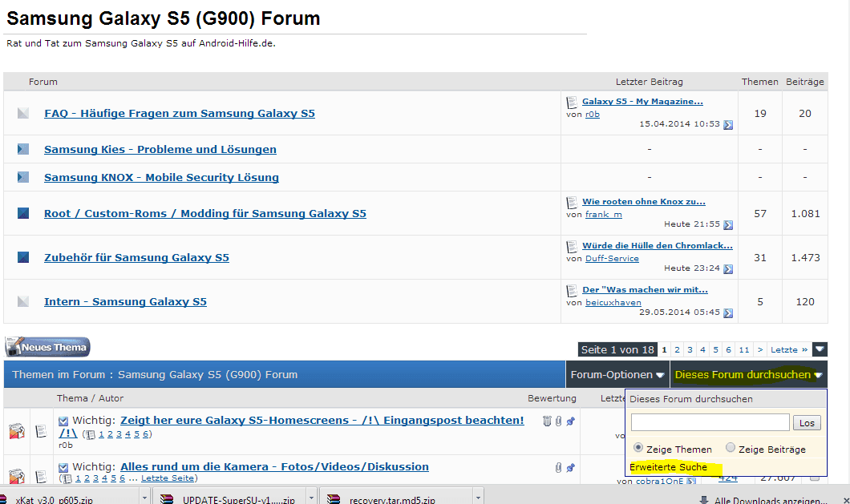This screenshot has height=504, width=850.
Task: Go to last post arrow at Heute 21:55
Action: click(x=728, y=225)
